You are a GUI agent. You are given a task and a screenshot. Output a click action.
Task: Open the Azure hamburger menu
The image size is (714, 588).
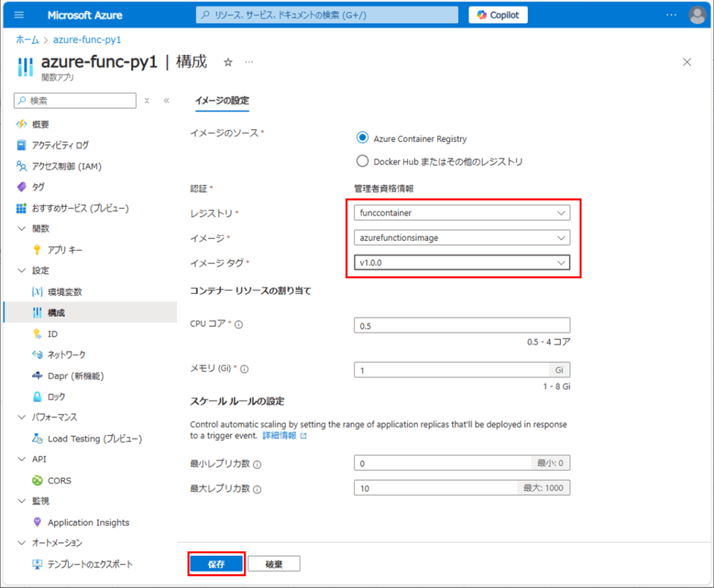(x=19, y=15)
